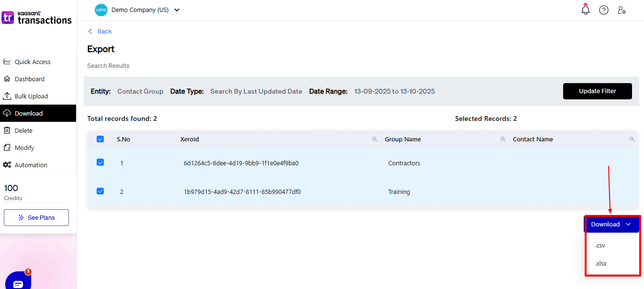
Task: Open the user settings icon
Action: (622, 10)
